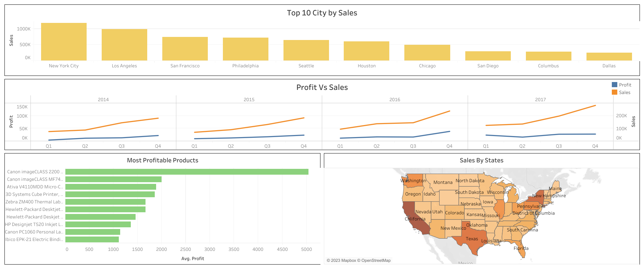644x269 pixels.
Task: Click the 'Ibico EPK-21 Electric Bindi..' label
Action: click(34, 240)
